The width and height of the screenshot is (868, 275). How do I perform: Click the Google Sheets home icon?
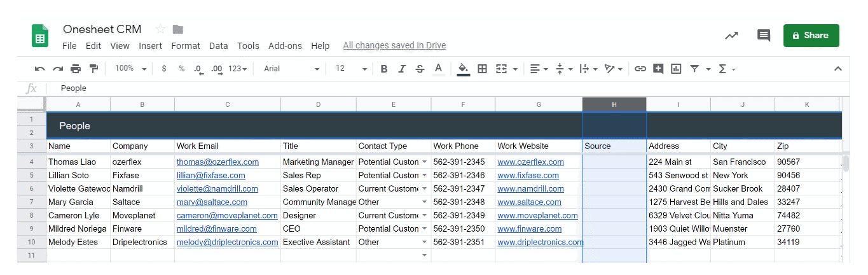click(x=40, y=36)
